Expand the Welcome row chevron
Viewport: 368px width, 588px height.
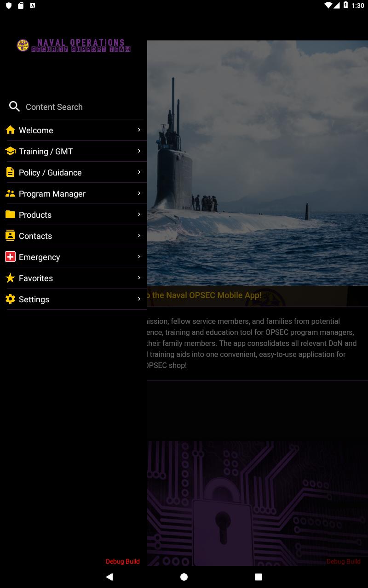pos(139,130)
